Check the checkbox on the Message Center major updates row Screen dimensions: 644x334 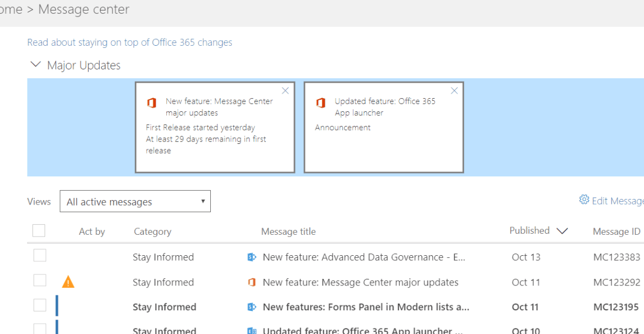(x=39, y=280)
